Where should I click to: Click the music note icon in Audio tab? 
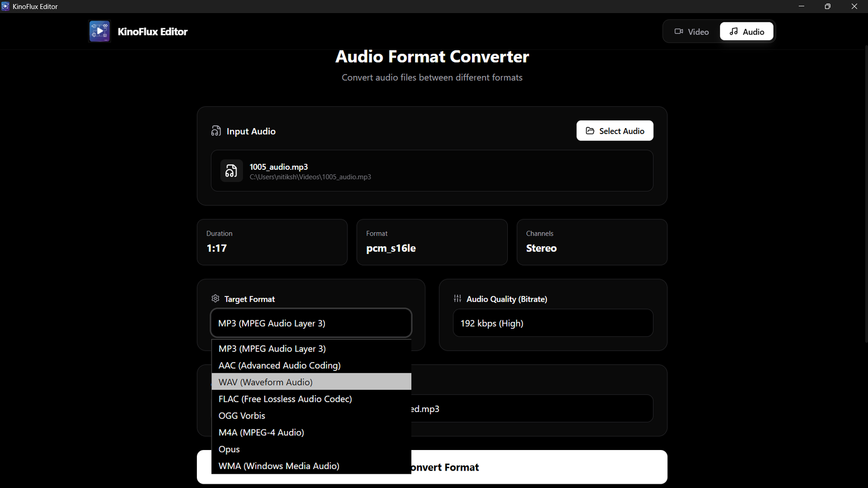734,31
